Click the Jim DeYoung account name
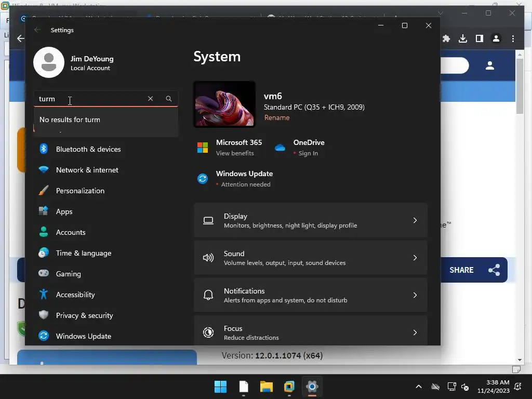532x399 pixels. [92, 59]
